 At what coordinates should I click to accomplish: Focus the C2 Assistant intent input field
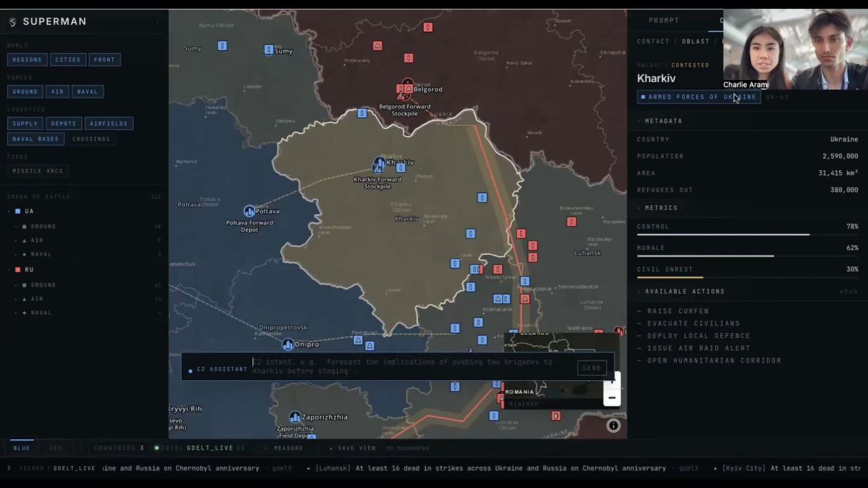pyautogui.click(x=412, y=367)
